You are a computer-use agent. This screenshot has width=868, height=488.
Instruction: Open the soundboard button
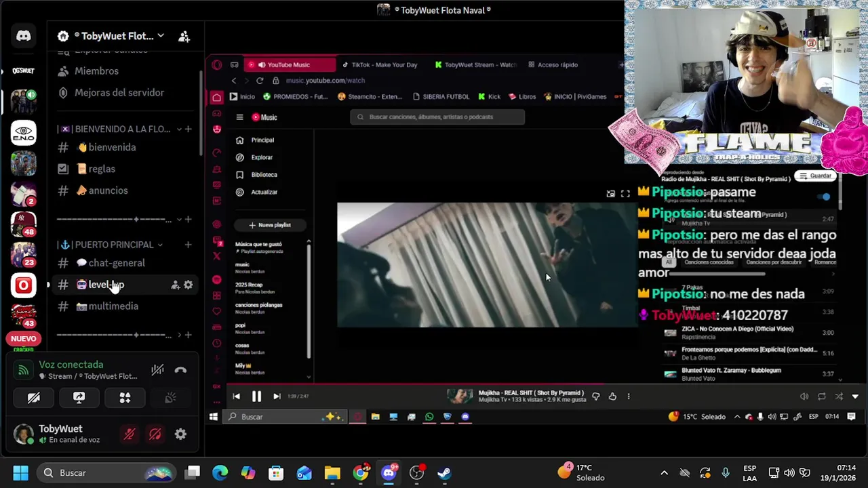[x=170, y=398]
